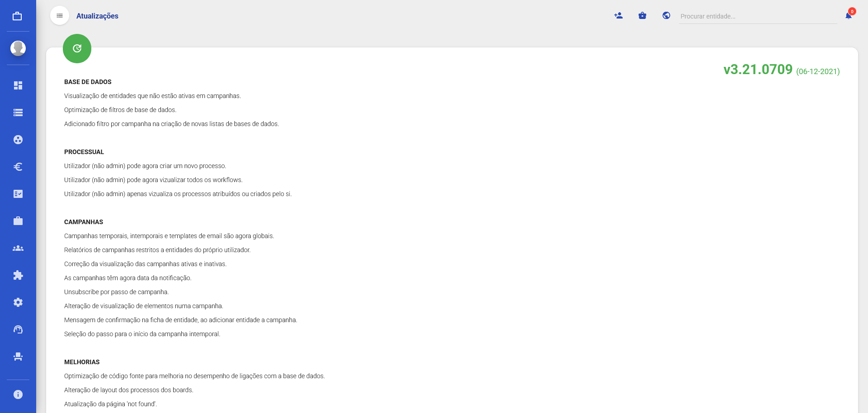Click the 'Procurar entidade...' search field
This screenshot has height=413, width=868.
pos(757,16)
